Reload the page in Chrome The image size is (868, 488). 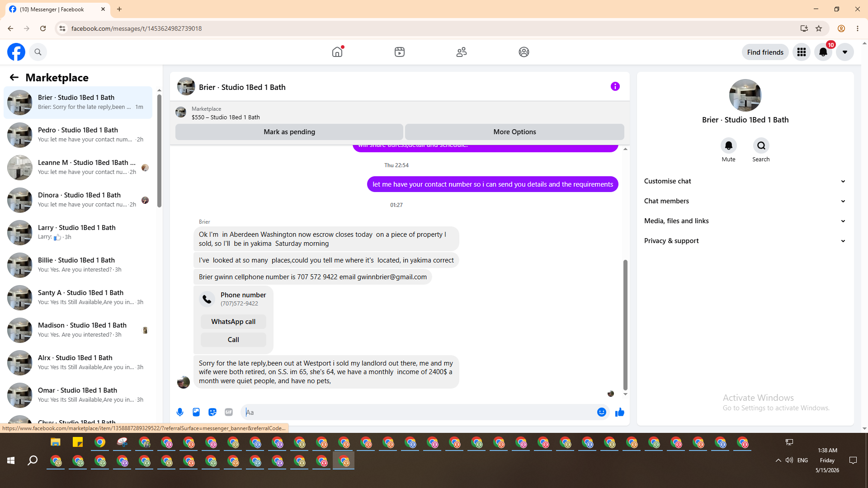[x=43, y=28]
